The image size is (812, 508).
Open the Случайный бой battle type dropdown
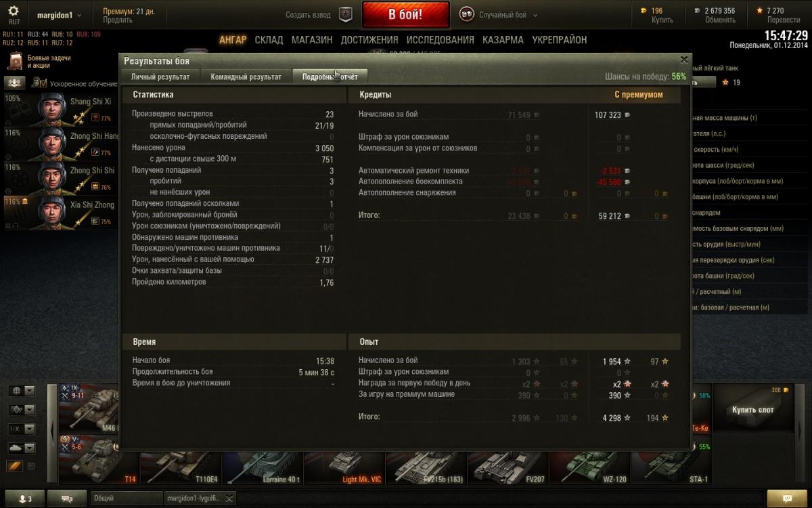point(499,15)
